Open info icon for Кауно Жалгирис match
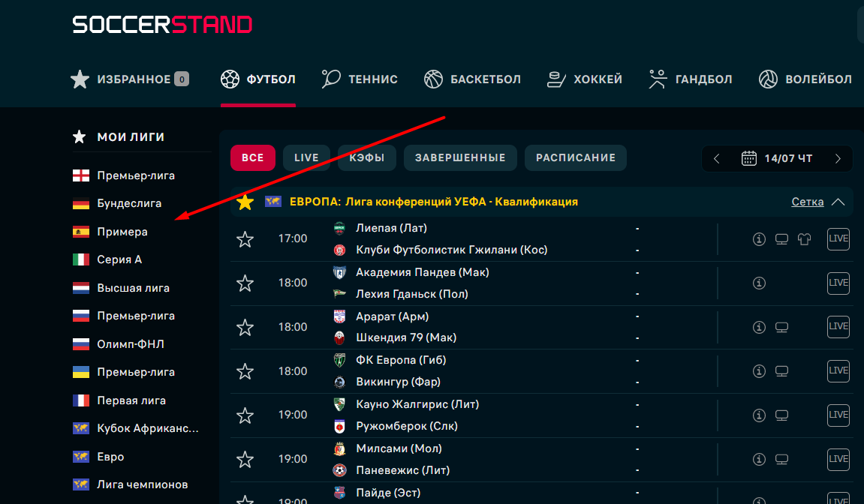This screenshot has height=504, width=864. [760, 415]
